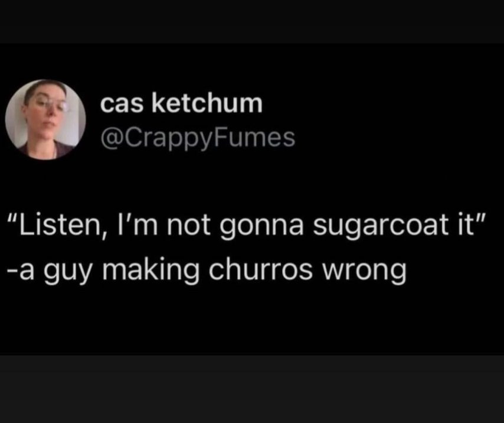Click "ketchum" in the display name
Viewport: 504px width, 423px height.
tap(207, 103)
